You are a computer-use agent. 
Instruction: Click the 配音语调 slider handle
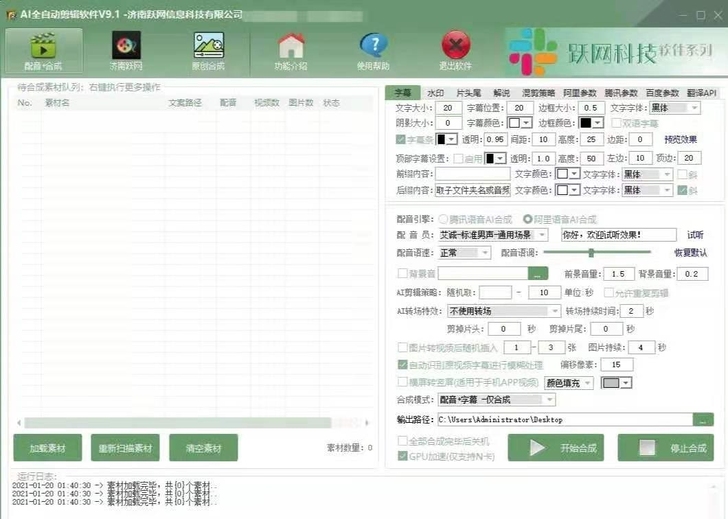pyautogui.click(x=591, y=253)
